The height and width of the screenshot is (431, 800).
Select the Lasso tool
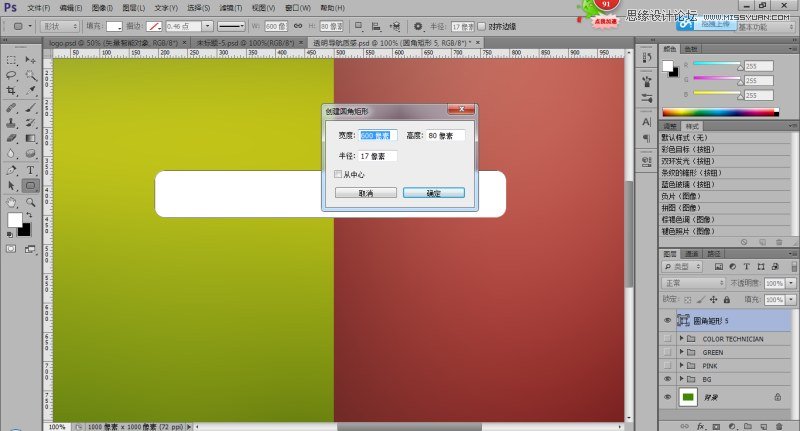(x=11, y=75)
